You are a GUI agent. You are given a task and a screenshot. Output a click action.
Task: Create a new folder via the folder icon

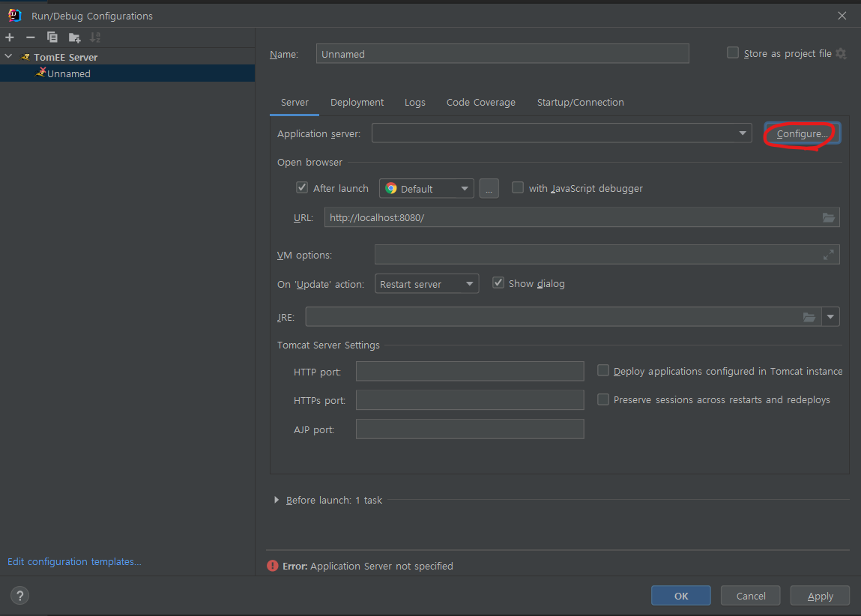(74, 37)
